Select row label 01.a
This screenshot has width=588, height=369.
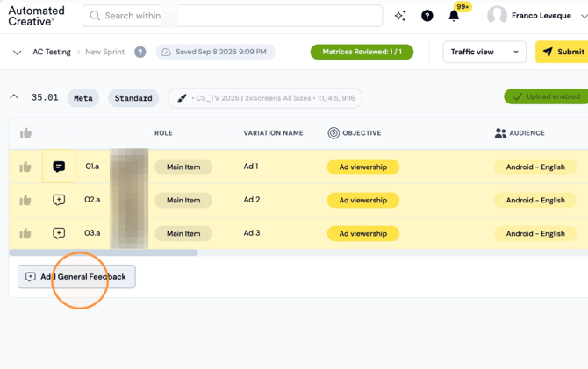(92, 167)
